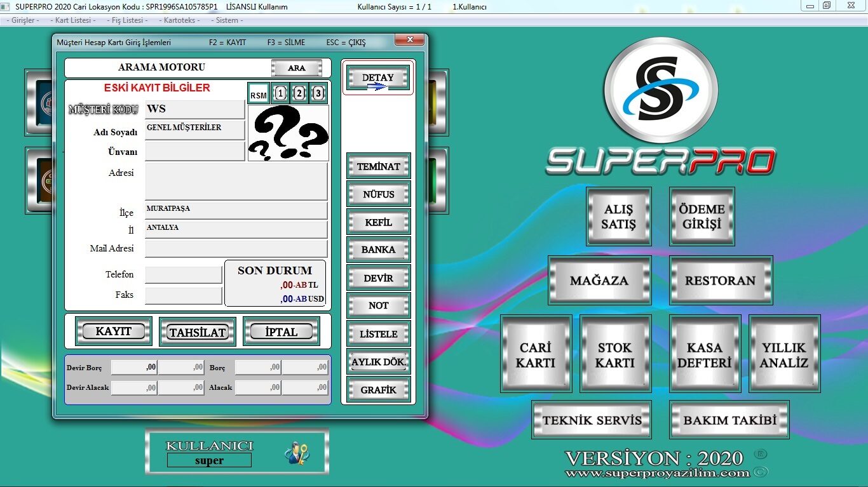Click the ARA search button
The image size is (868, 487).
tap(296, 68)
